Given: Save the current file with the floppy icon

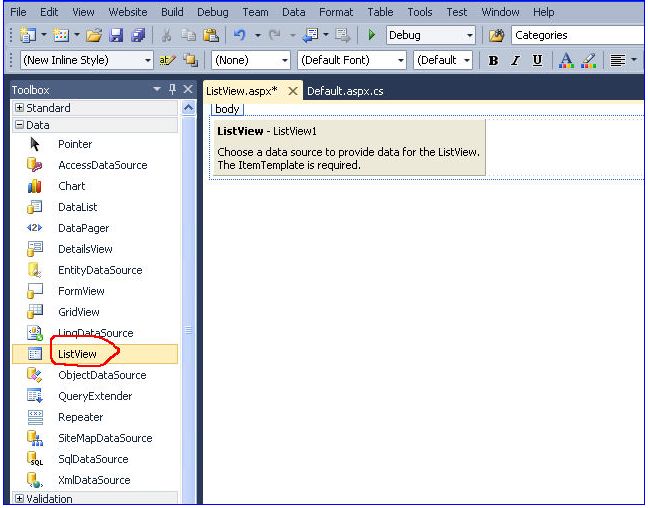Looking at the screenshot, I should coord(116,36).
